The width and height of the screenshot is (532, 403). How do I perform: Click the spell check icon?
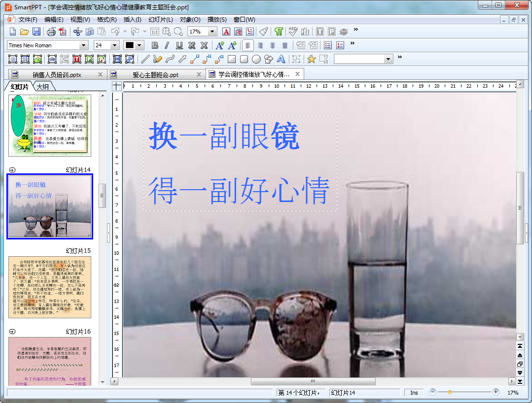tap(293, 32)
